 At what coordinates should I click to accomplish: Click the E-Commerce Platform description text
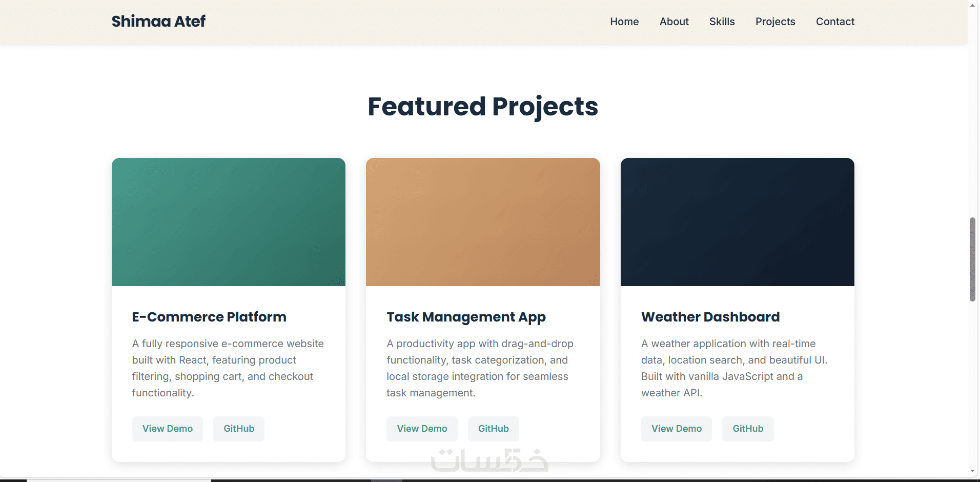point(228,368)
